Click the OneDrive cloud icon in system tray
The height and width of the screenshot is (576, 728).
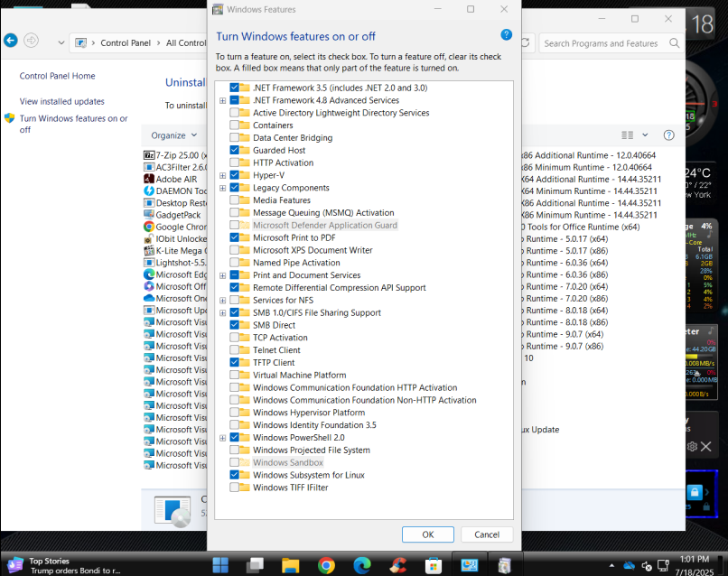630,565
